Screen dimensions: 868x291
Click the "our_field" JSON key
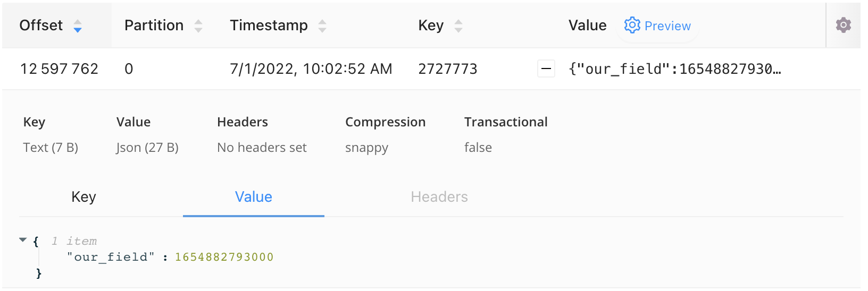point(111,257)
